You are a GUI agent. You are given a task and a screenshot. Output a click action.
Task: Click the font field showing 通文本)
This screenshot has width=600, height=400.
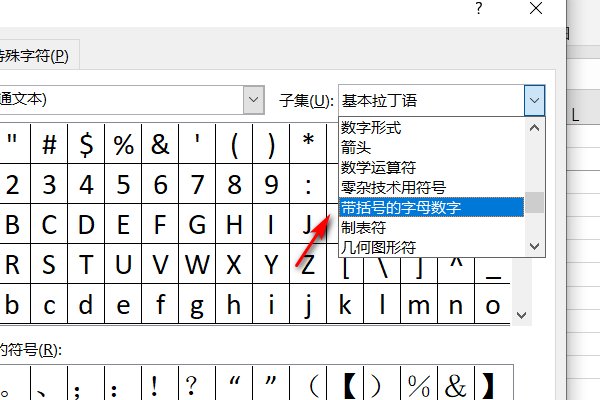pyautogui.click(x=121, y=100)
